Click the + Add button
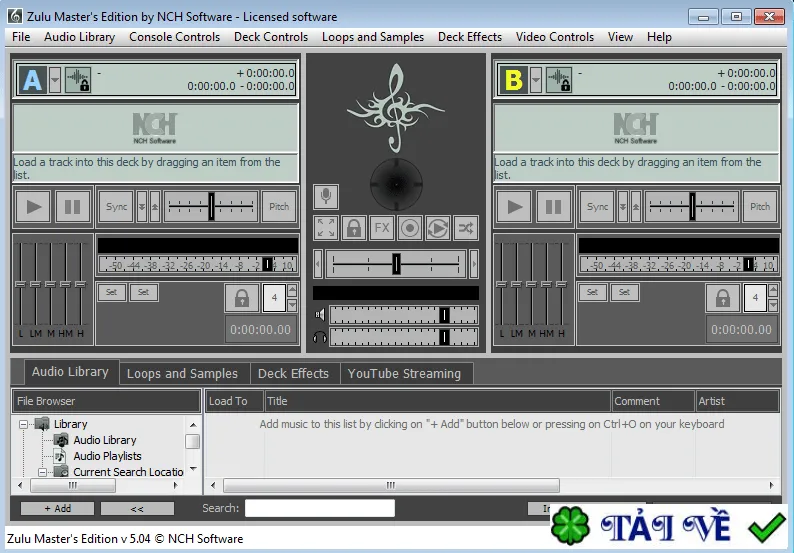794x553 pixels. (57, 508)
